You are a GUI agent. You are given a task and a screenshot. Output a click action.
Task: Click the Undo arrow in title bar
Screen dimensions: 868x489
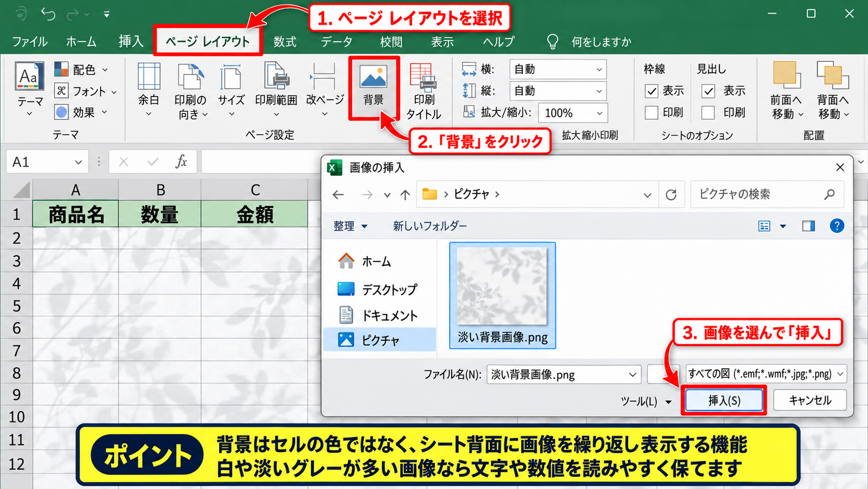pyautogui.click(x=48, y=14)
